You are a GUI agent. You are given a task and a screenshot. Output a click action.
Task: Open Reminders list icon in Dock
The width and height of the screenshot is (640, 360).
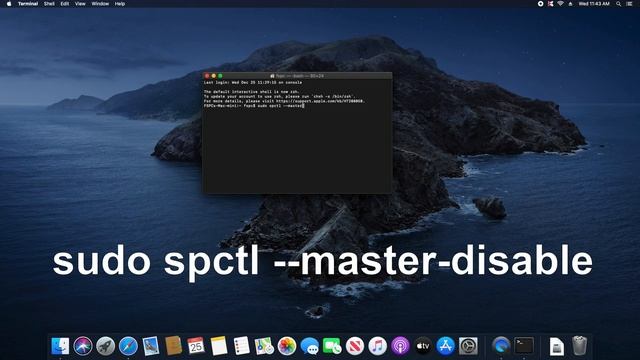(x=241, y=346)
